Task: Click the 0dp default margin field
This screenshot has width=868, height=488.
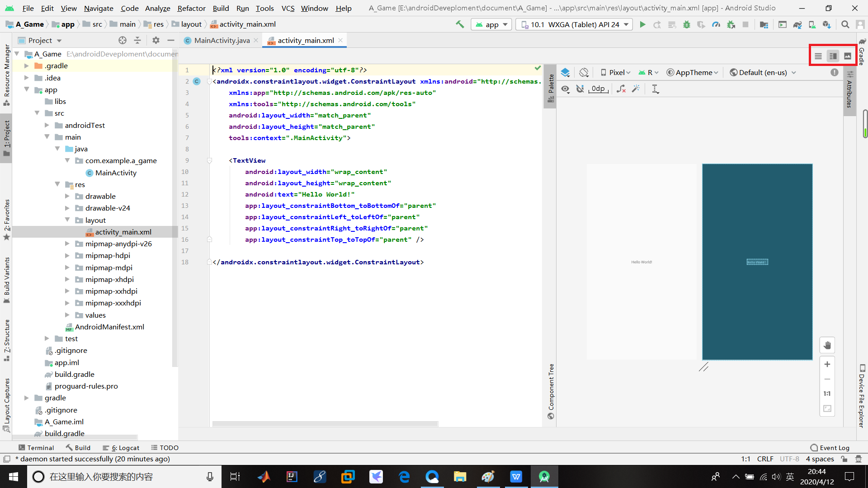Action: point(598,89)
